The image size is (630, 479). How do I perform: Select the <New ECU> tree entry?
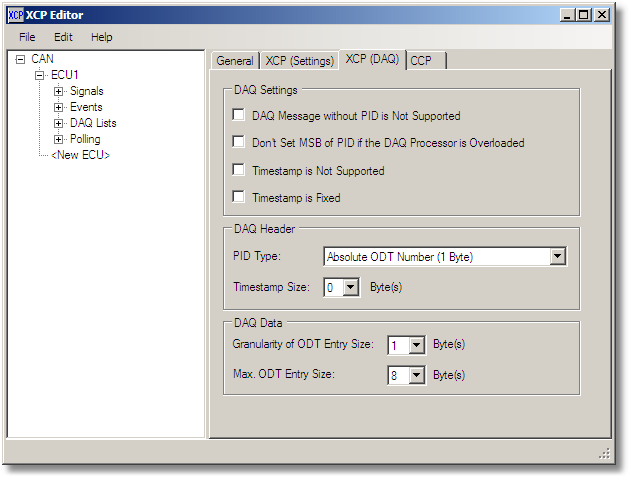tap(80, 155)
